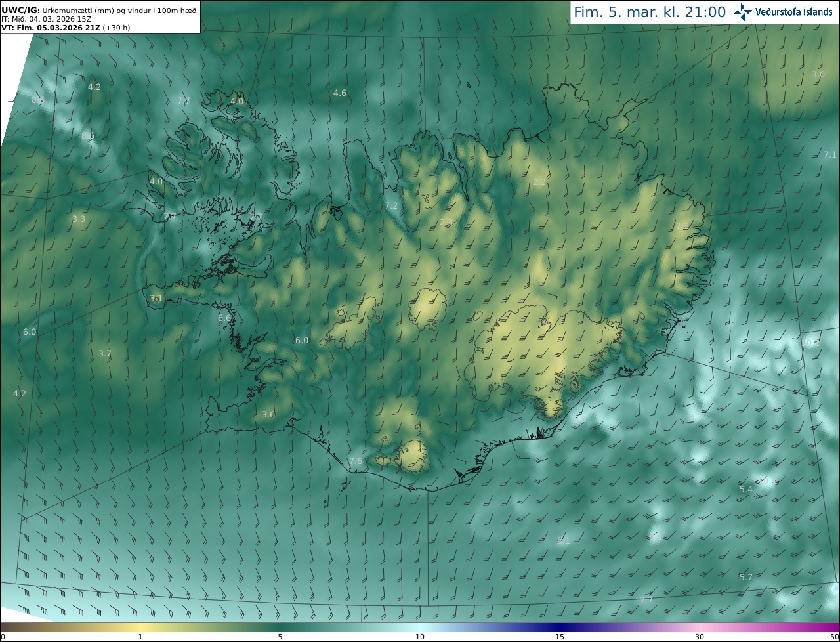Viewport: 840px width, 642px height.
Task: Click the 1 tick on the color scale
Action: [140, 637]
